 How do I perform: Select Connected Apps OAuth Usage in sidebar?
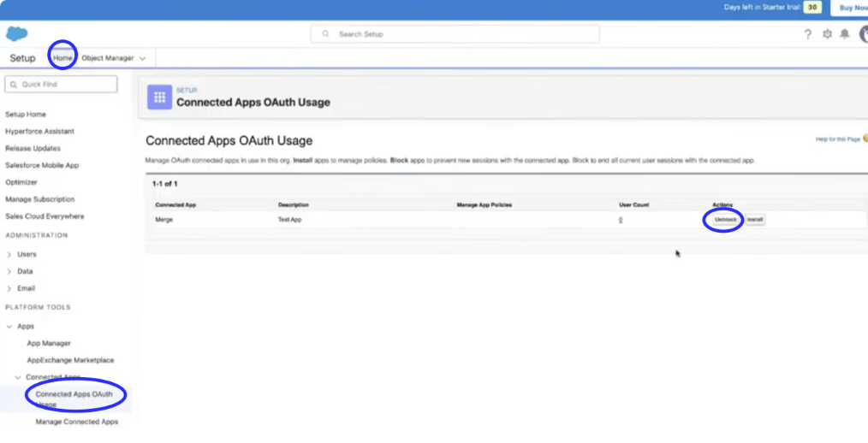pos(74,399)
